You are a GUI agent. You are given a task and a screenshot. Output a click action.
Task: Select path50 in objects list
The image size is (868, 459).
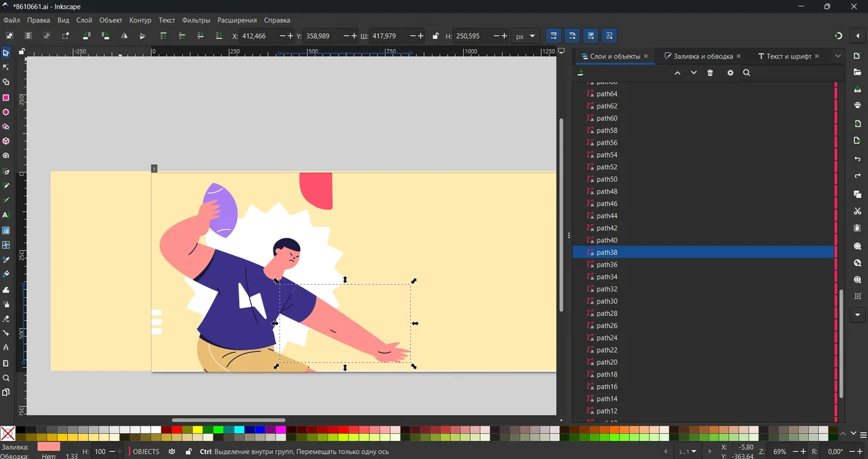tap(702, 179)
